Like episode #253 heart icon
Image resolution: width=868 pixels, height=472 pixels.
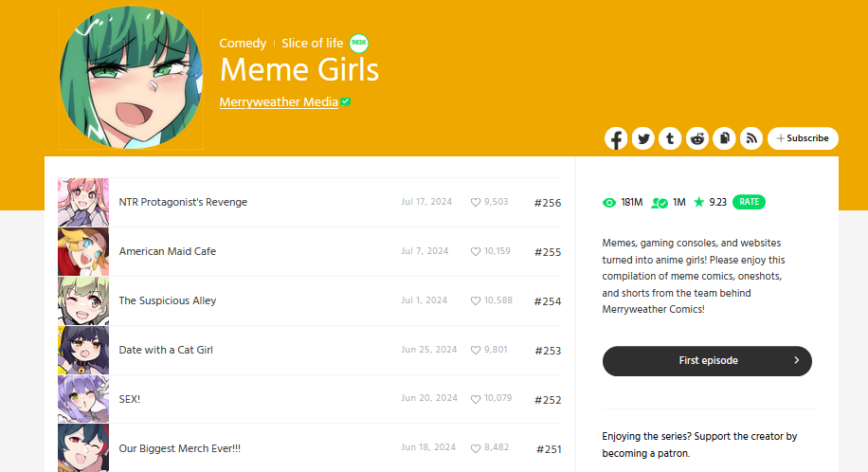tap(476, 351)
